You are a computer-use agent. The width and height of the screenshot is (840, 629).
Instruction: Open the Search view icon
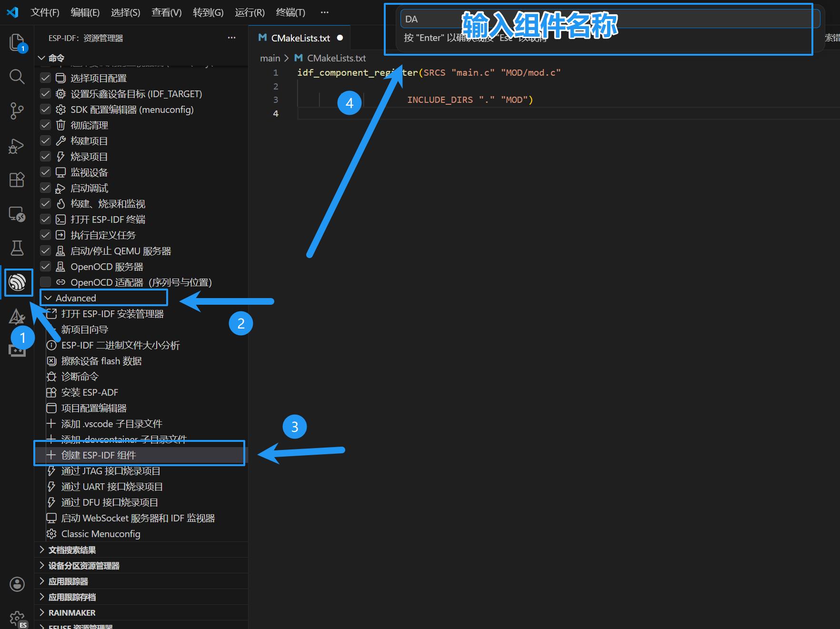[x=17, y=77]
